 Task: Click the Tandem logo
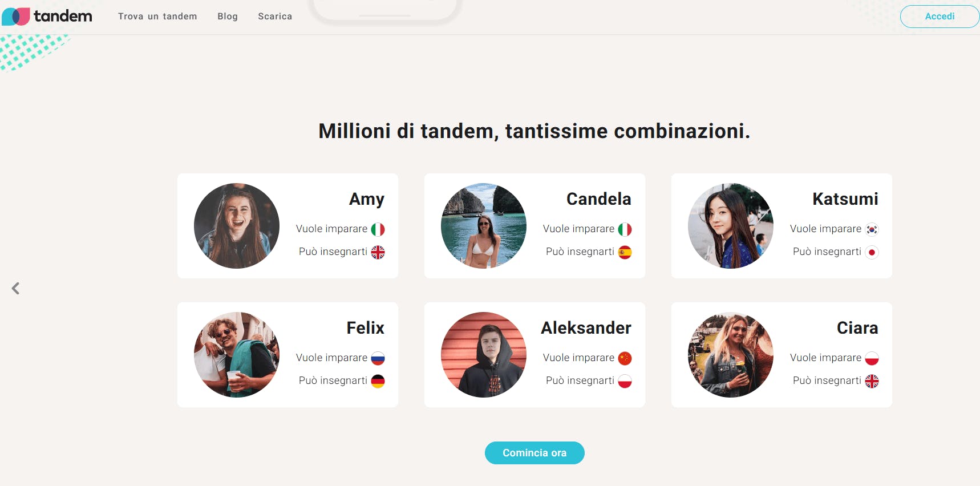click(47, 17)
